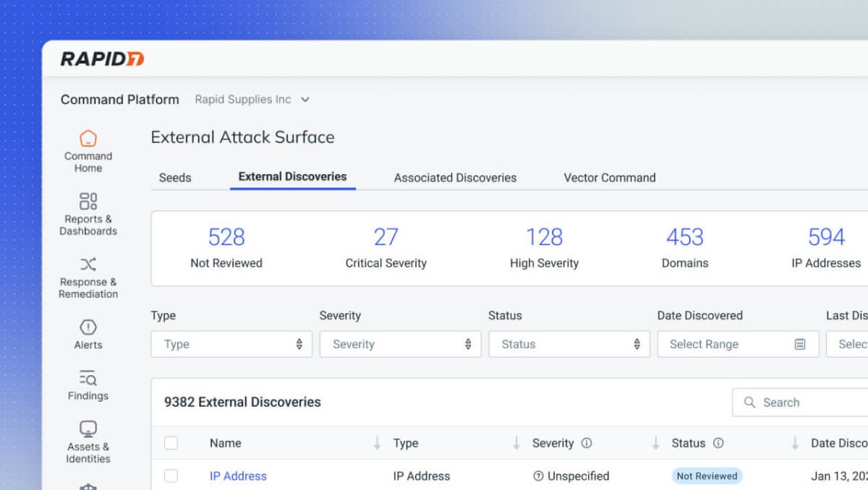Viewport: 868px width, 490px height.
Task: Open Alerts from the sidebar
Action: coord(88,334)
